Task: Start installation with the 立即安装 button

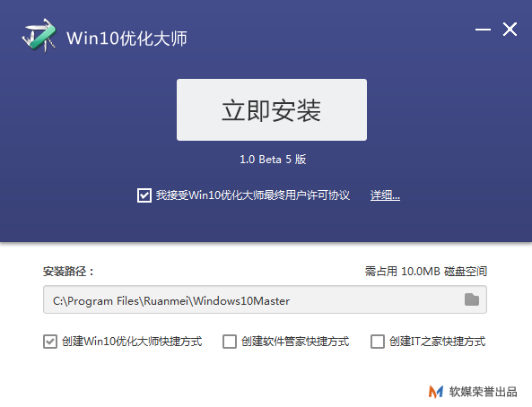Action: pyautogui.click(x=272, y=110)
